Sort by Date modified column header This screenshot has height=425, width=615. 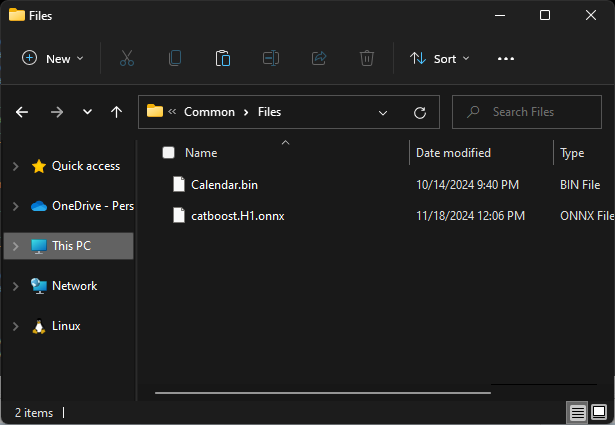click(x=453, y=153)
